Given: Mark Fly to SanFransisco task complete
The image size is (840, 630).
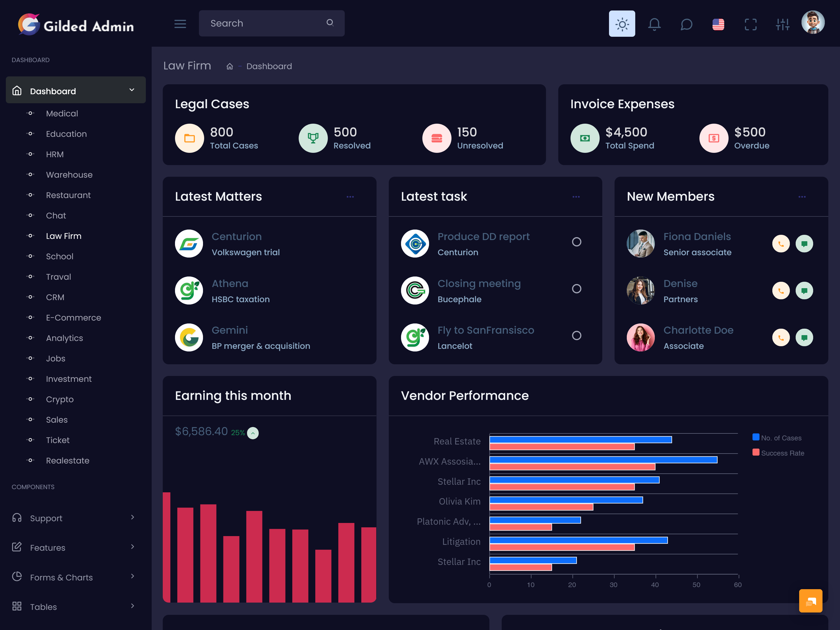Looking at the screenshot, I should 576,336.
